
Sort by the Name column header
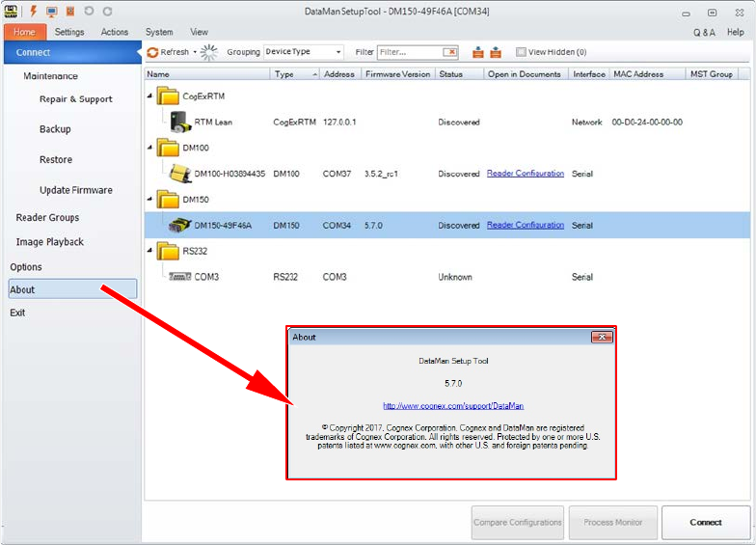[x=207, y=74]
